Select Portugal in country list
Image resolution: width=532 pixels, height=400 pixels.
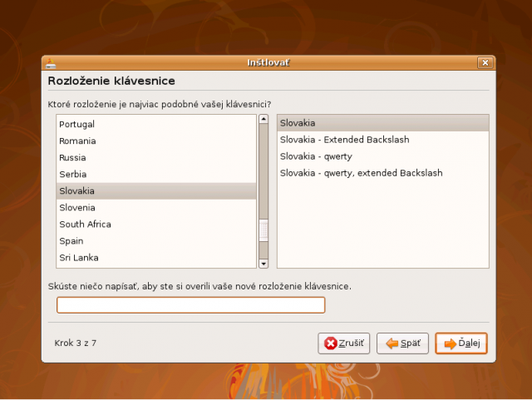tap(156, 124)
